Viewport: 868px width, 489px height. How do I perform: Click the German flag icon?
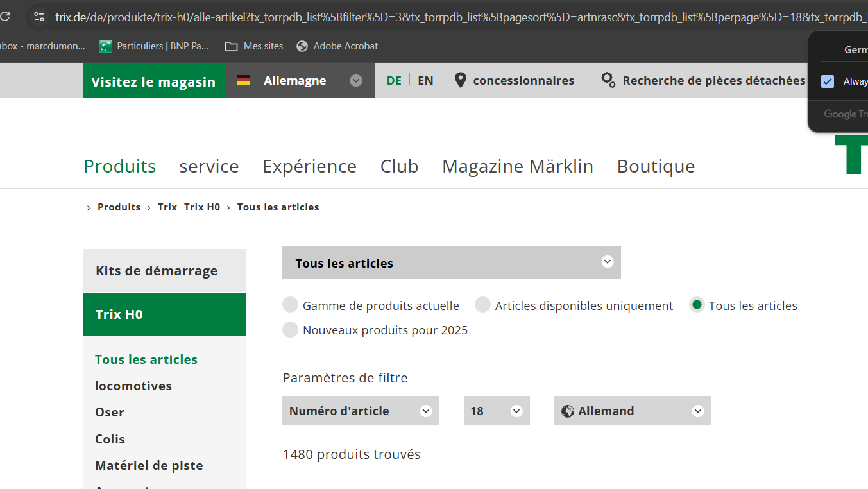coord(244,80)
